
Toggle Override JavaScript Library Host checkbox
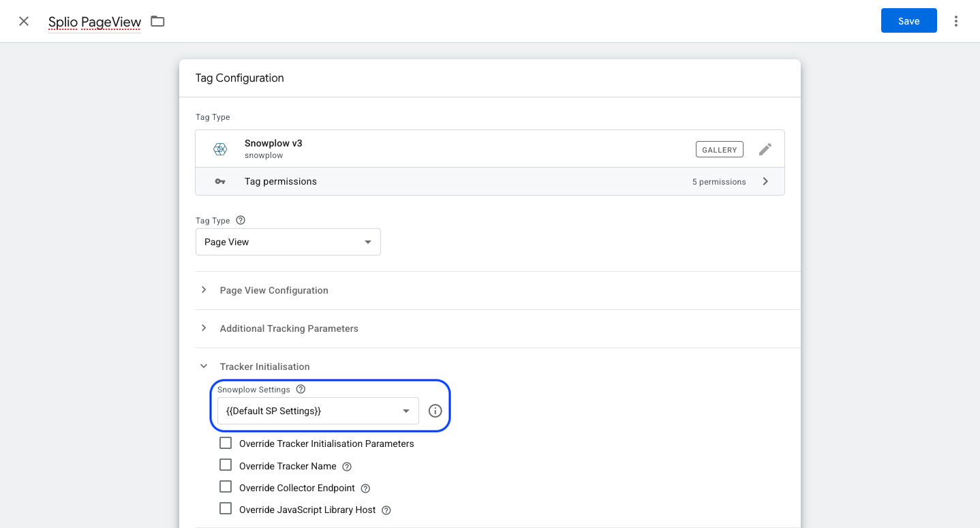tap(226, 509)
